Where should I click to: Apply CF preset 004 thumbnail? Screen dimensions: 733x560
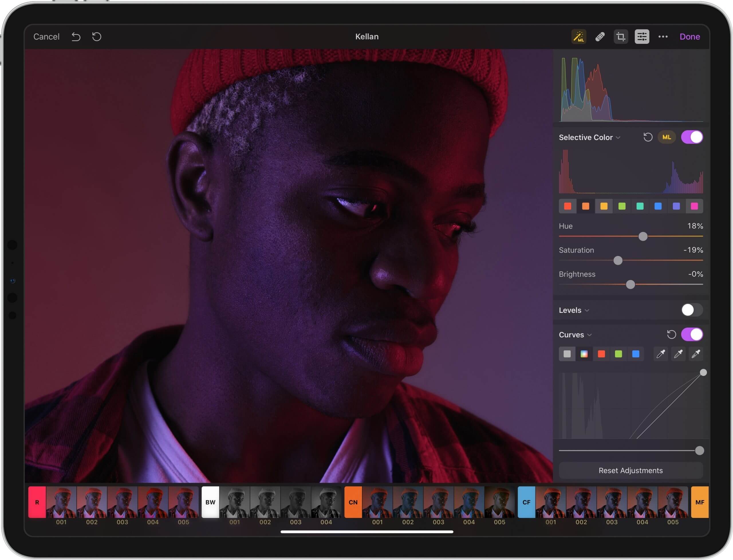pos(642,502)
